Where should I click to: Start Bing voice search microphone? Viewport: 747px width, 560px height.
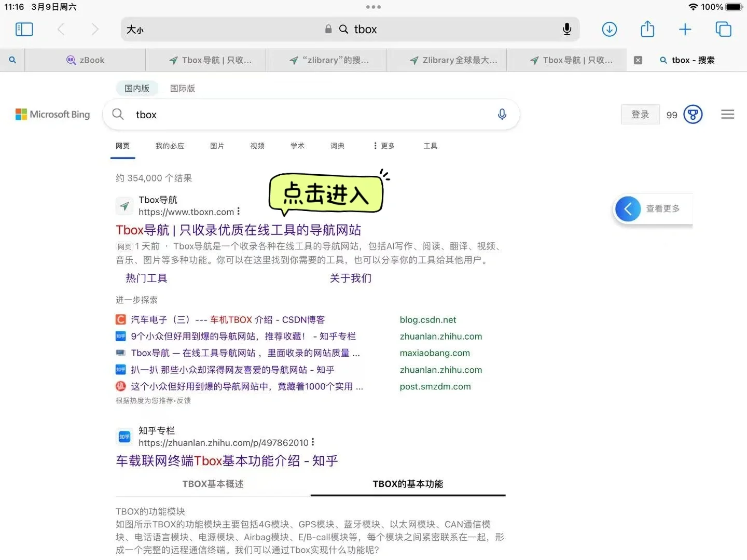[502, 114]
